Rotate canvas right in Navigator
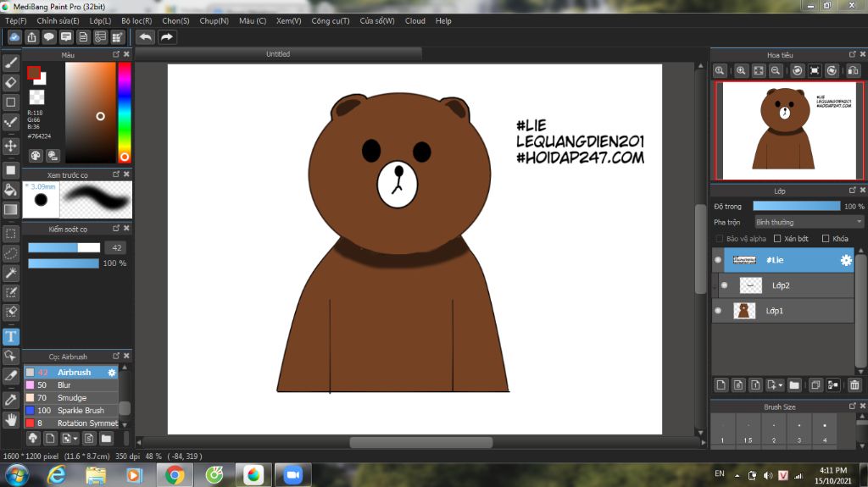This screenshot has width=868, height=487. pyautogui.click(x=832, y=70)
